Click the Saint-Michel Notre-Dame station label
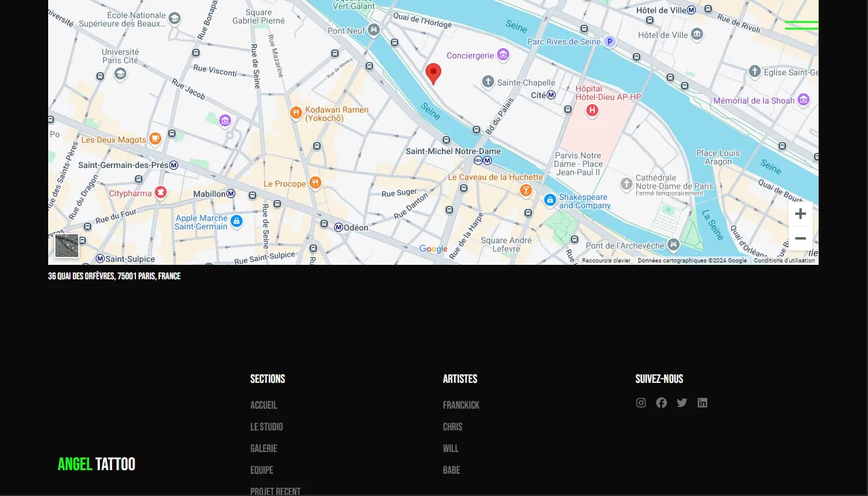This screenshot has width=868, height=496. click(x=453, y=151)
